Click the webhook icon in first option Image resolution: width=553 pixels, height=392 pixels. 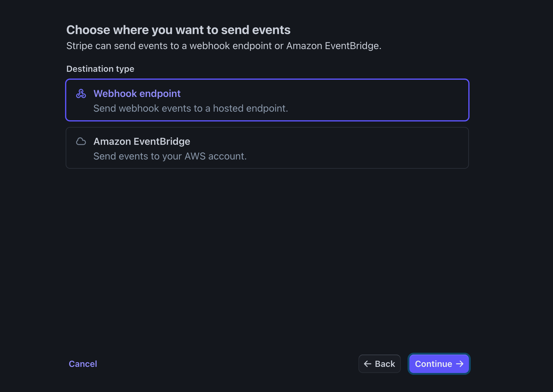click(81, 94)
